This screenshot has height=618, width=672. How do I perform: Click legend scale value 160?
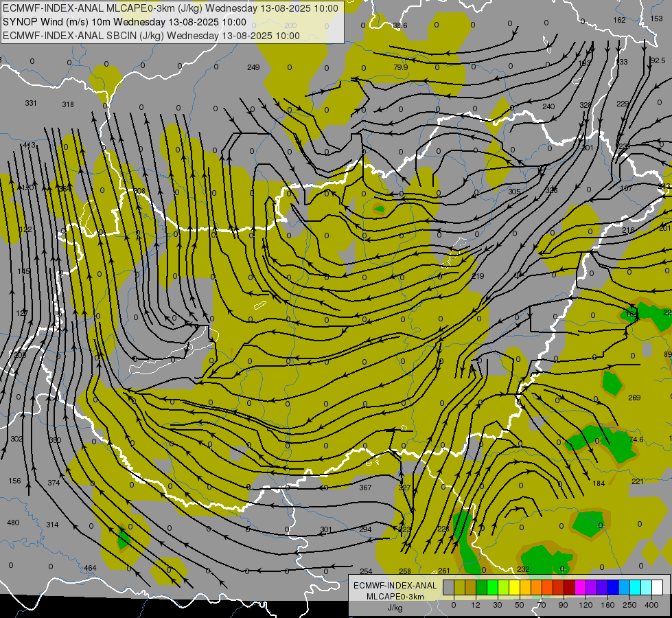click(607, 605)
